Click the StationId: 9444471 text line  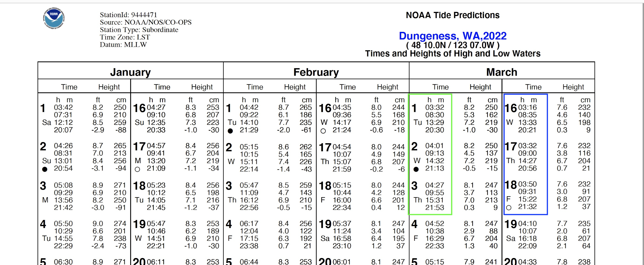coord(128,15)
